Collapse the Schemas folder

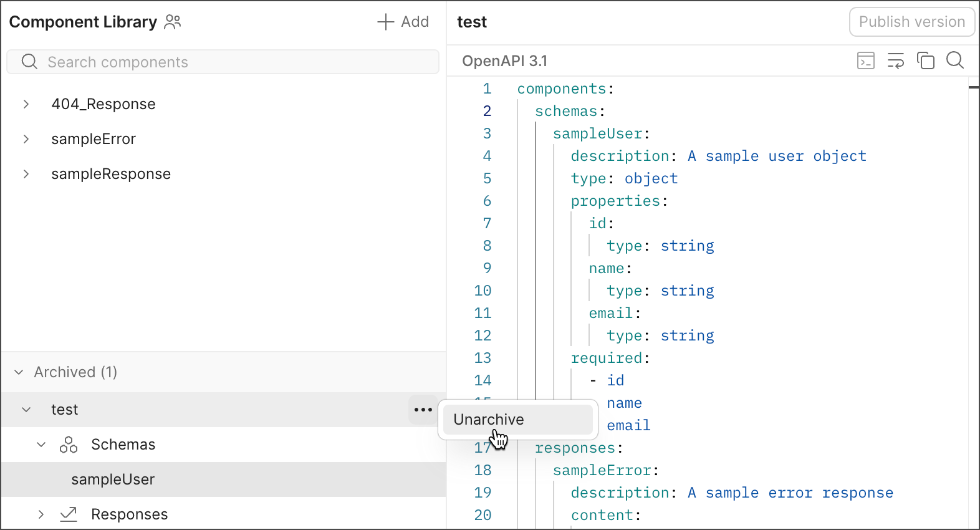tap(41, 445)
